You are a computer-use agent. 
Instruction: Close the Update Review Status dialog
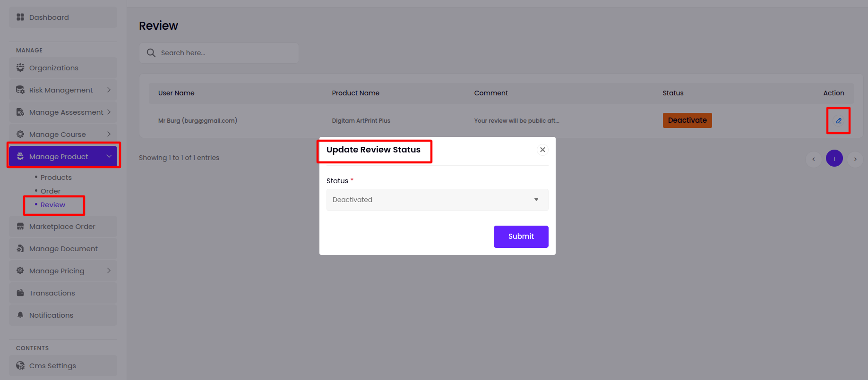click(542, 150)
